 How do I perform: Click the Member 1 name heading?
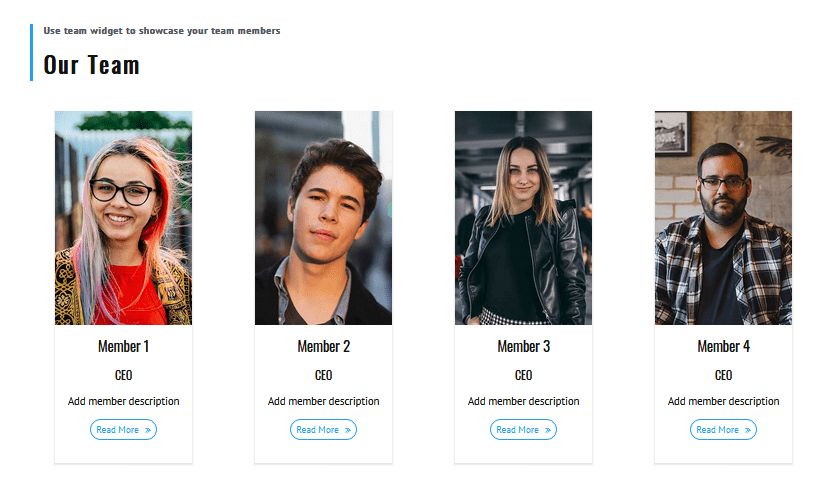(x=123, y=346)
